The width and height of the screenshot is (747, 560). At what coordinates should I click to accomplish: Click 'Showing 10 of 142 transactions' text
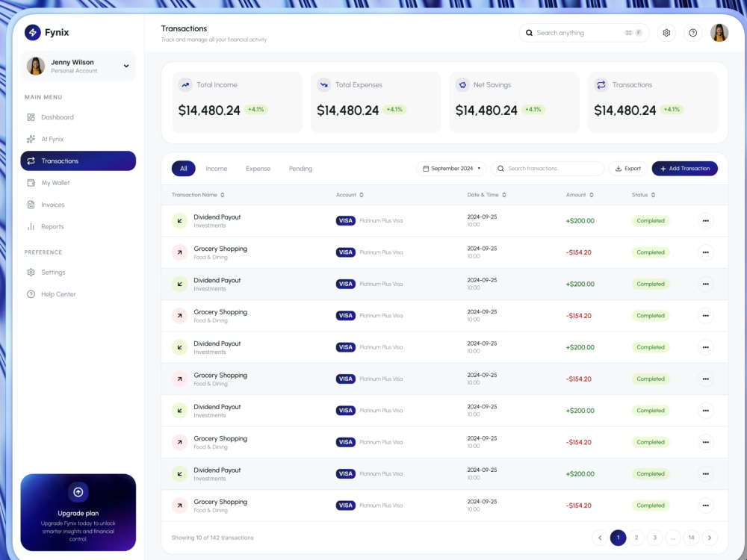212,538
